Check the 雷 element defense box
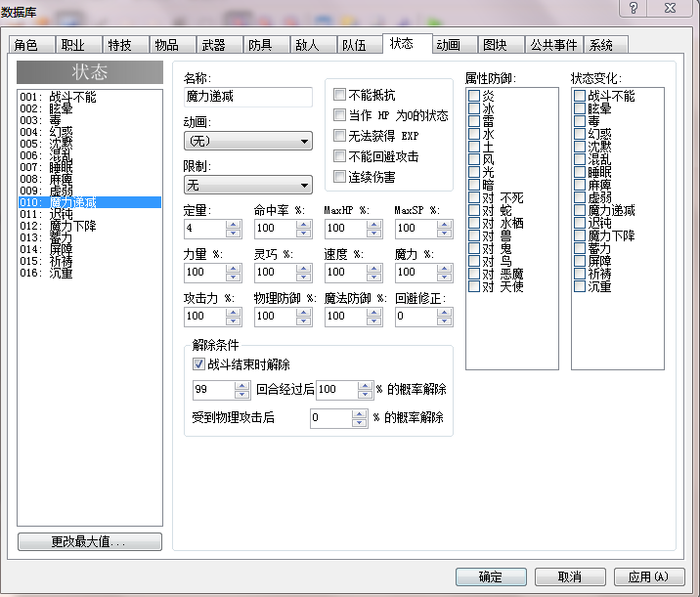The width and height of the screenshot is (700, 597). tap(474, 121)
